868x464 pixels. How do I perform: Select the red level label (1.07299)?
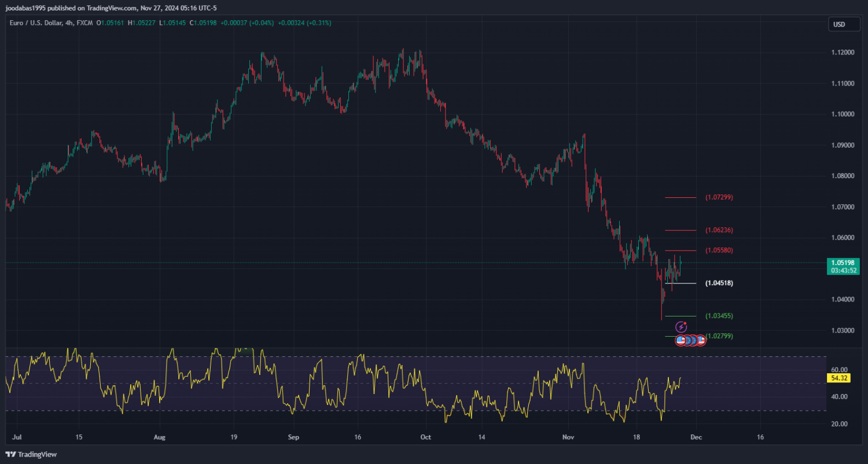coord(719,197)
